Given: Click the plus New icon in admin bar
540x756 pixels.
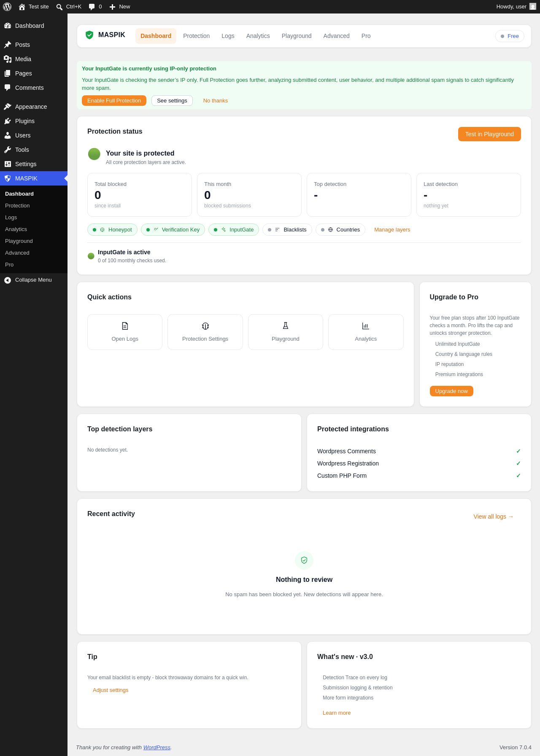Looking at the screenshot, I should 112,7.
